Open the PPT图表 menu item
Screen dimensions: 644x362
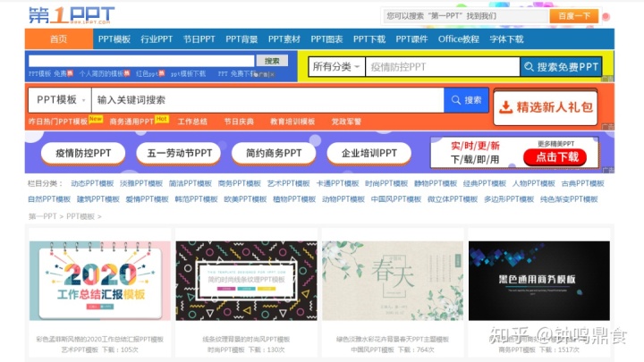click(x=326, y=39)
